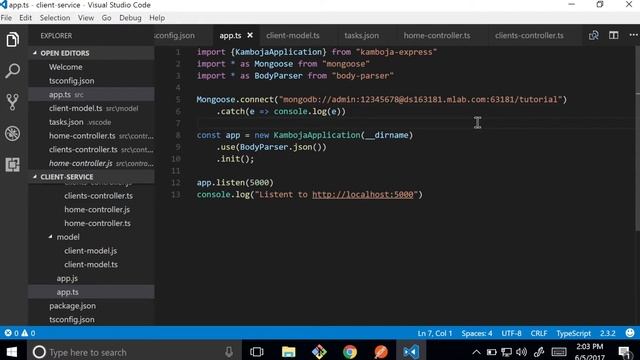Click the microphone icon in search box

point(229,352)
